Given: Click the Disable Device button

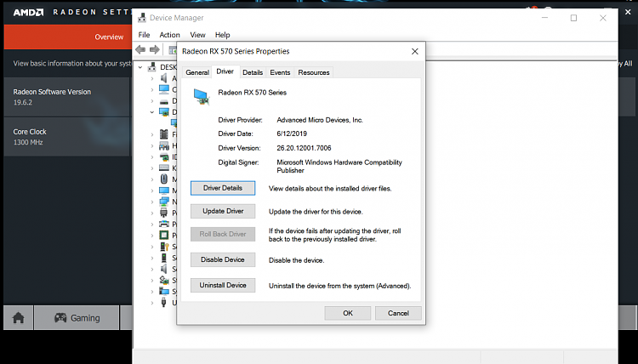Looking at the screenshot, I should 223,259.
